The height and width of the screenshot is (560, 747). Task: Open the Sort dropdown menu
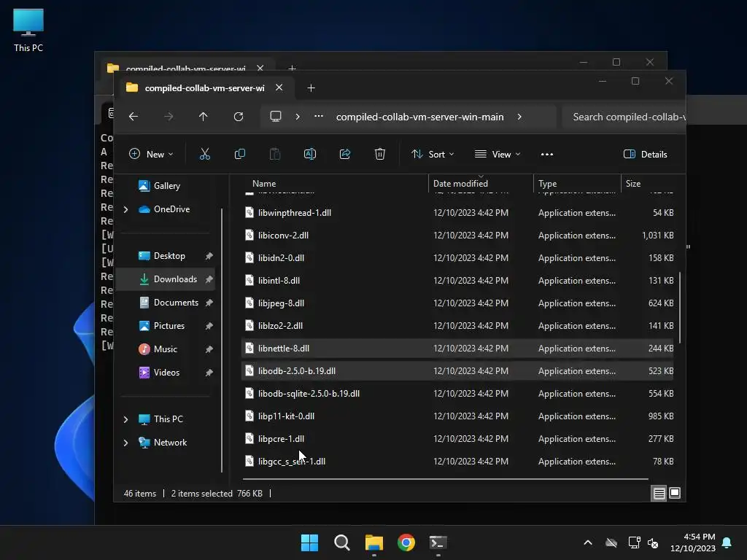tap(433, 155)
